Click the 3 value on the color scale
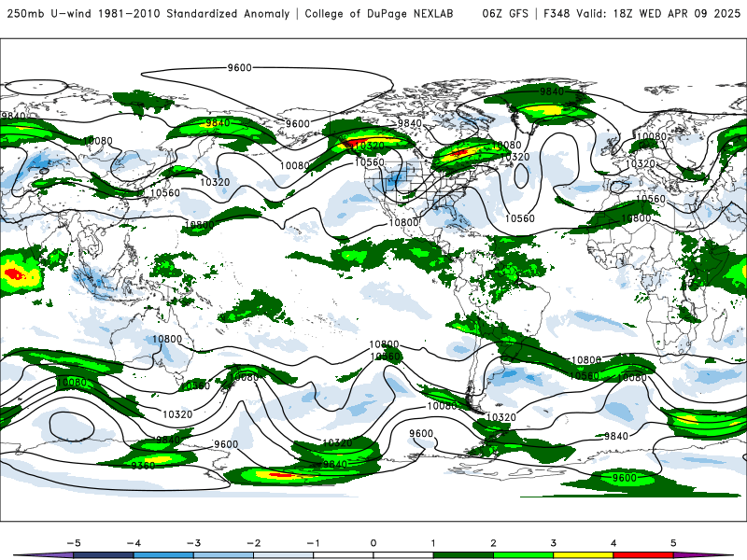The width and height of the screenshot is (747, 560). (553, 543)
